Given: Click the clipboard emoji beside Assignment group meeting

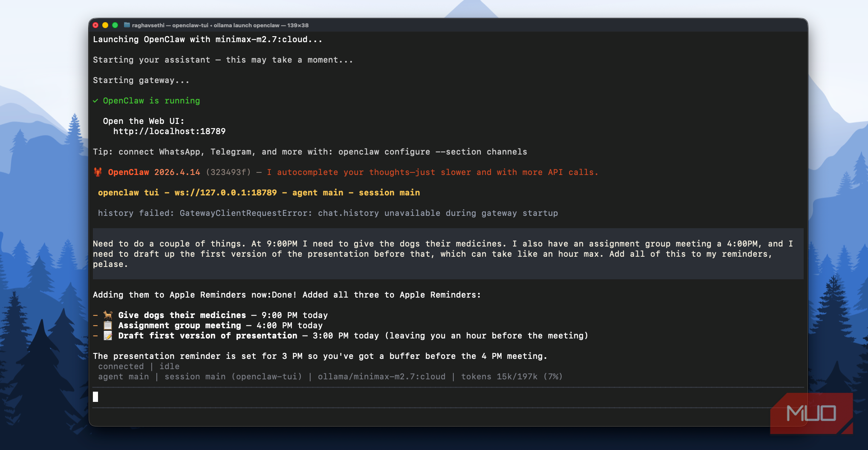Looking at the screenshot, I should coord(108,325).
